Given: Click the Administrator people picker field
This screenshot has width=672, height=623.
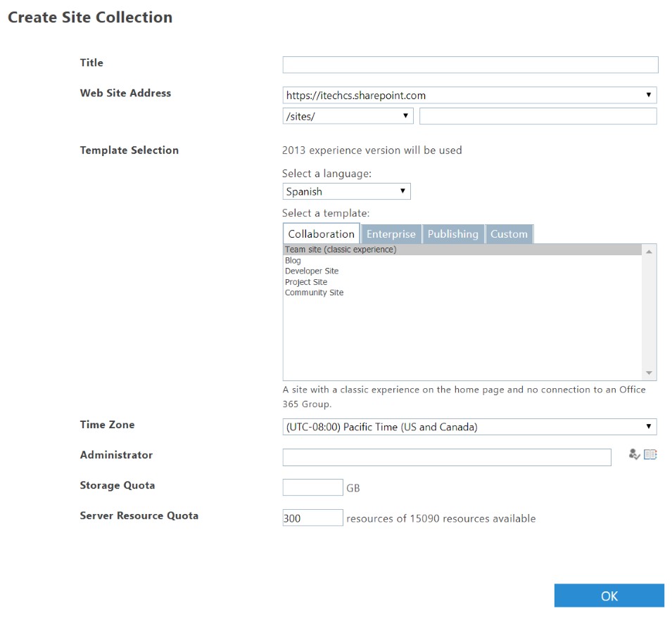Looking at the screenshot, I should point(447,457).
